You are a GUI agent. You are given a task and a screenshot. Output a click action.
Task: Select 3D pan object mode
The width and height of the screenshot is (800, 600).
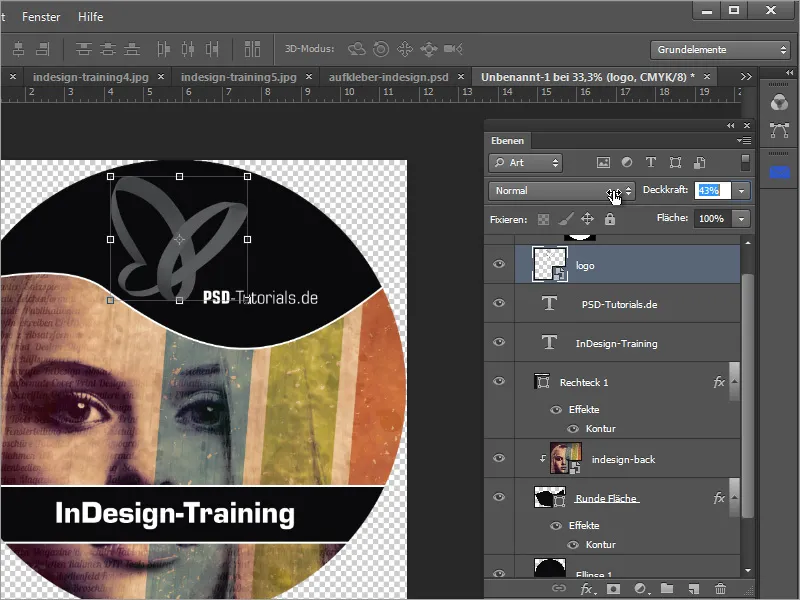[405, 49]
